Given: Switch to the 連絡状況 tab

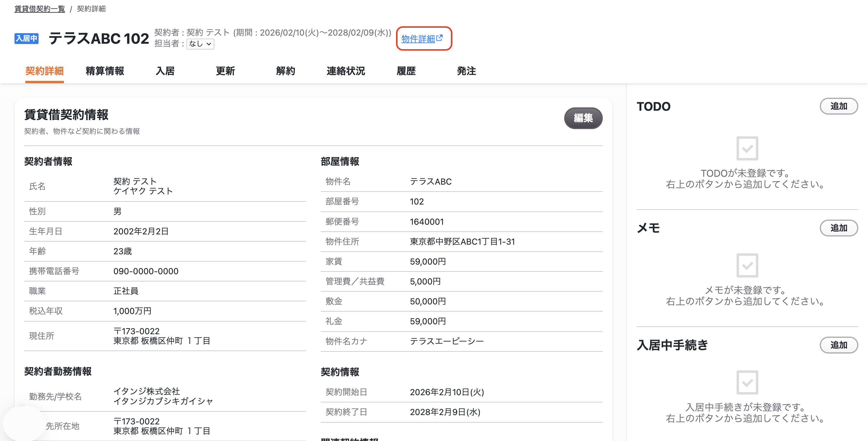Looking at the screenshot, I should [346, 71].
